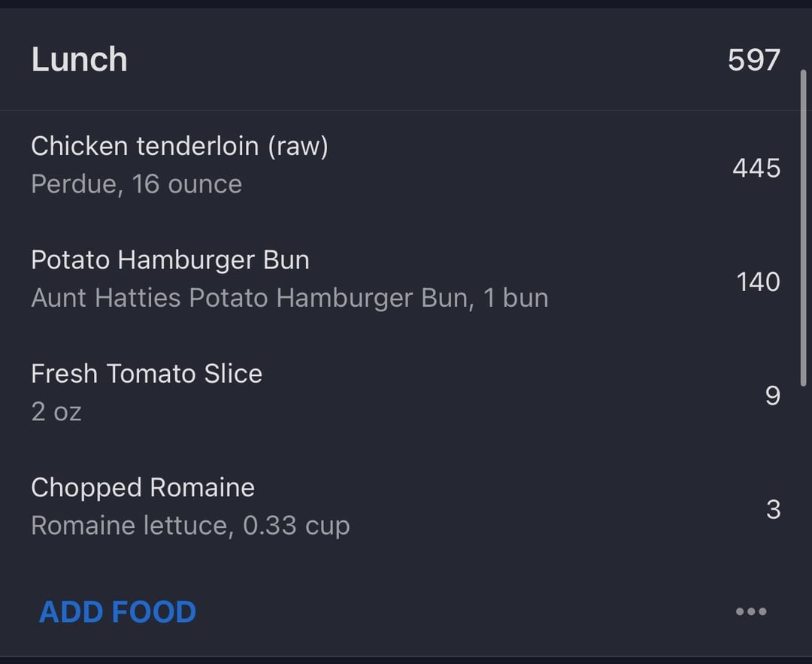The width and height of the screenshot is (812, 664).
Task: Click the empty row area beside ADD FOOD
Action: click(x=466, y=611)
